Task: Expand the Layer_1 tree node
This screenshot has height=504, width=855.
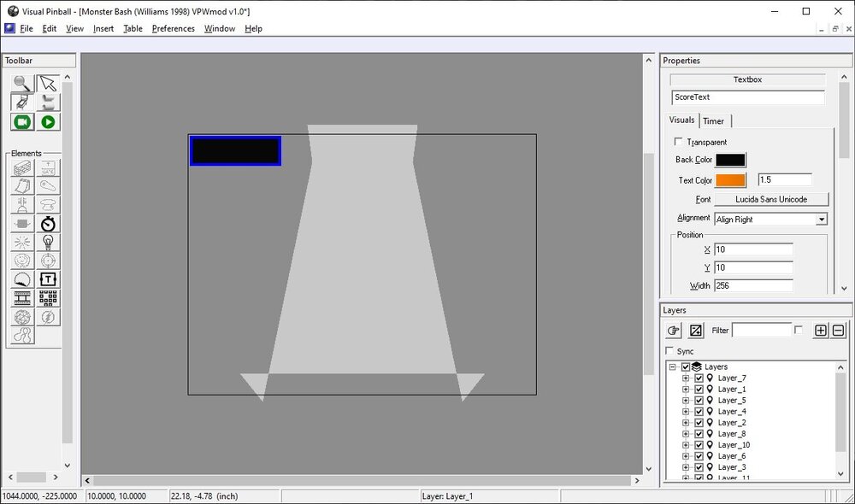Action: [686, 389]
